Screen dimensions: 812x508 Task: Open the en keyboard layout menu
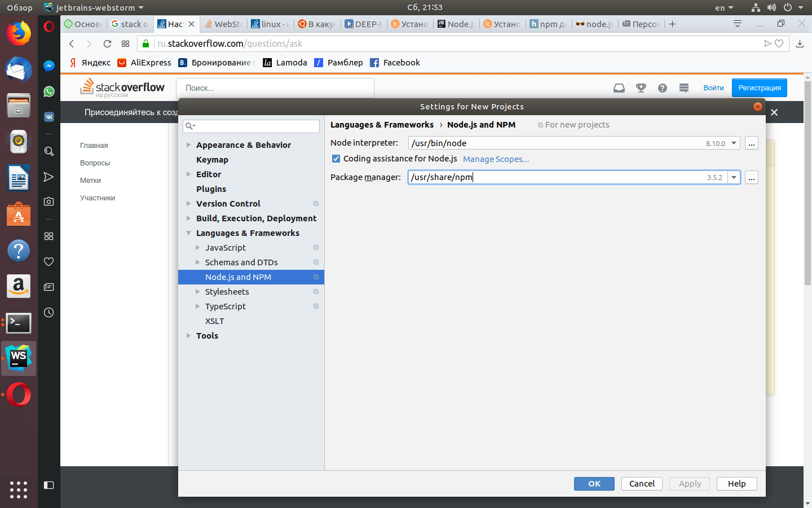[x=724, y=7]
